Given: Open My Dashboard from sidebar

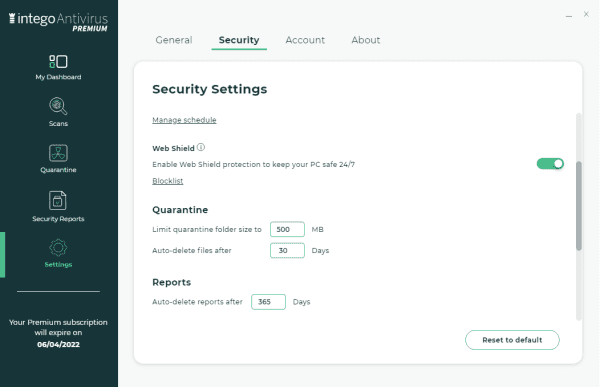Looking at the screenshot, I should [58, 67].
